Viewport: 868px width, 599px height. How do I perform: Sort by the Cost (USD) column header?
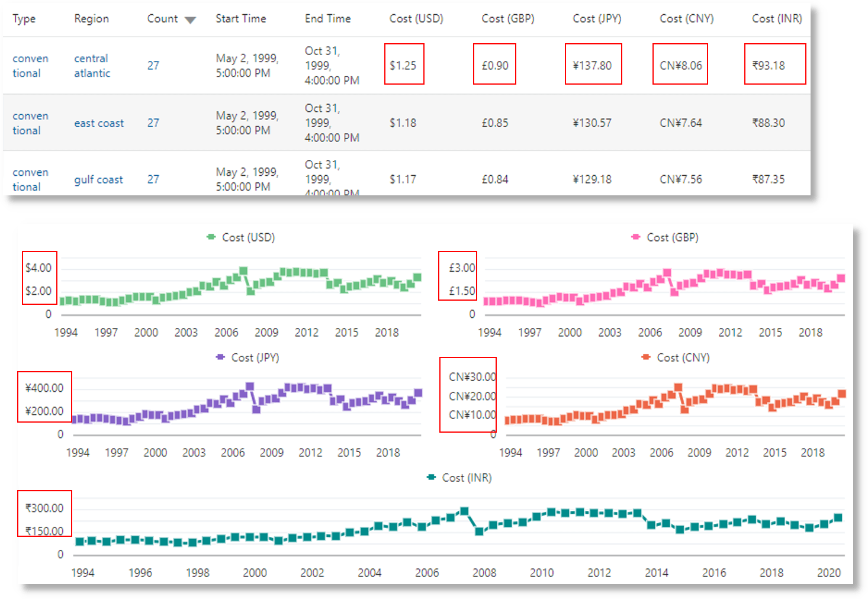(416, 18)
